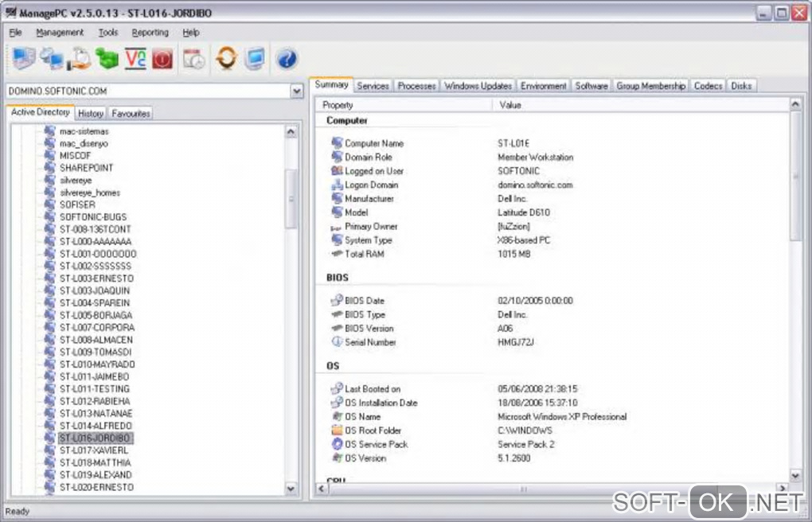Click computer icon next to SOFISER
Screen dimensions: 812x522
[x=49, y=204]
